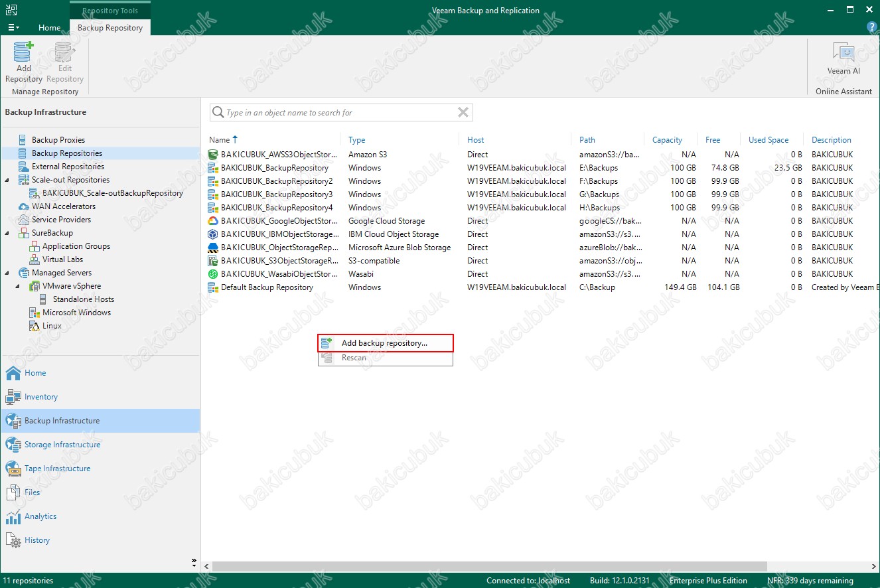Open External Repositories tree node

tap(68, 167)
